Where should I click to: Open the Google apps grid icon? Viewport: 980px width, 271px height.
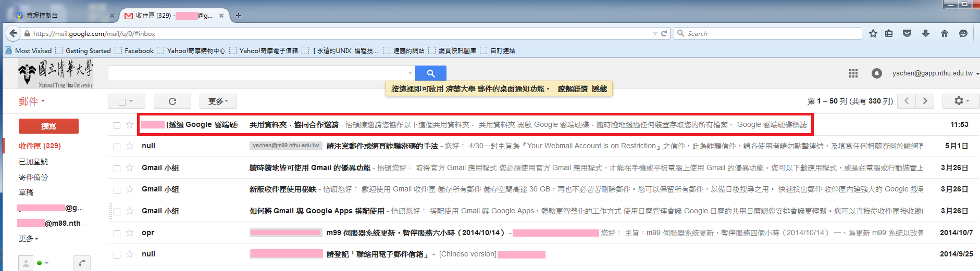[x=853, y=73]
